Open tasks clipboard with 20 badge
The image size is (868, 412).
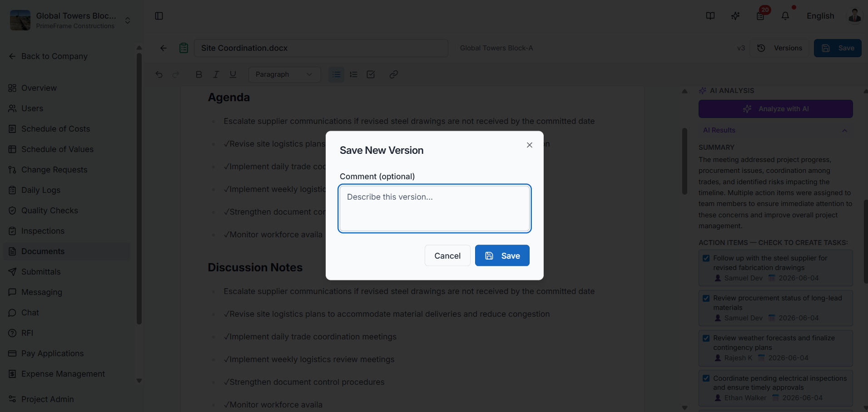pyautogui.click(x=760, y=16)
